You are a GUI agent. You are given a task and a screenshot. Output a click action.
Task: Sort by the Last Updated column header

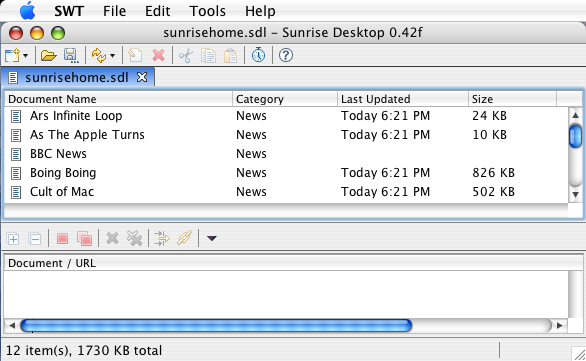click(x=403, y=99)
